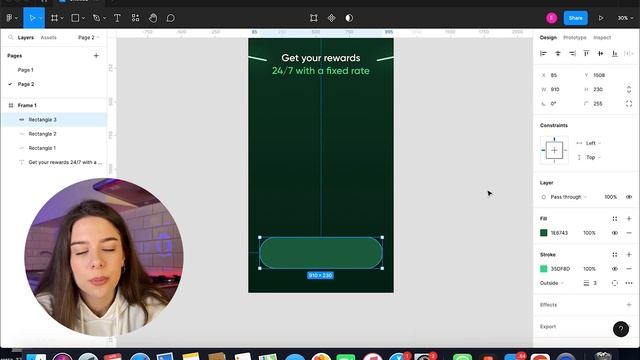Switch to the Prototype tab
Viewport: 640px width, 360px height.
575,38
